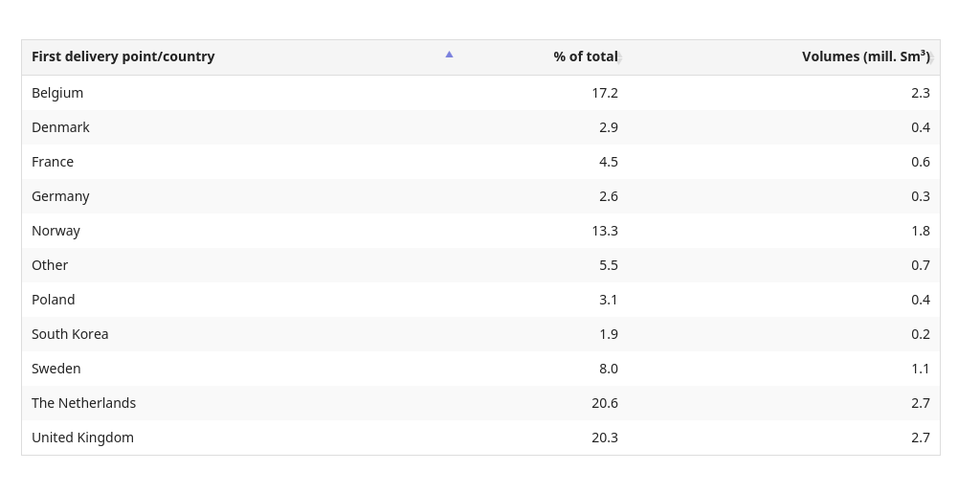Sort by First delivery point/country header
Image resolution: width=980 pixels, height=494 pixels.
(123, 56)
